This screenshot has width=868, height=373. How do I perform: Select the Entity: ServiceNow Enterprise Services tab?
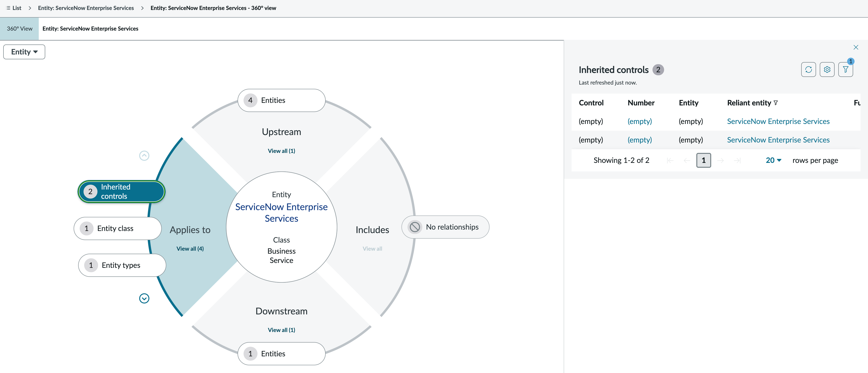click(90, 29)
